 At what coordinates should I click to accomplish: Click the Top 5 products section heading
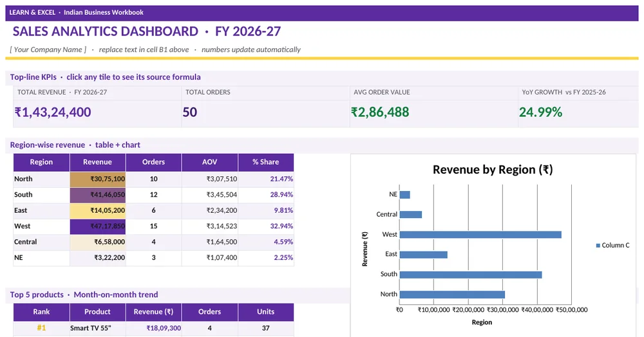[84, 295]
